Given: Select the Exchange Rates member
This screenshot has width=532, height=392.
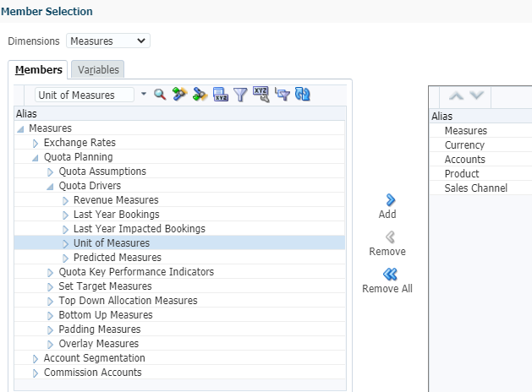Looking at the screenshot, I should pyautogui.click(x=80, y=143).
